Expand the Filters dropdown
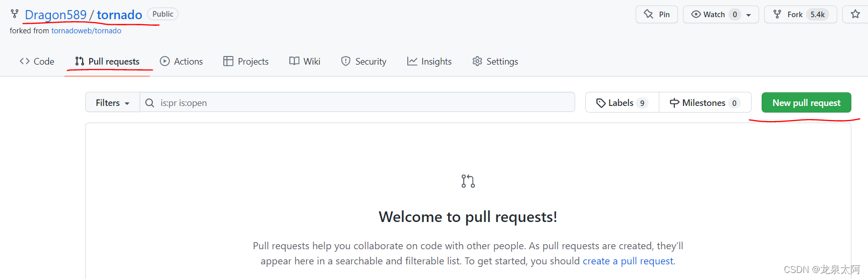 point(112,102)
